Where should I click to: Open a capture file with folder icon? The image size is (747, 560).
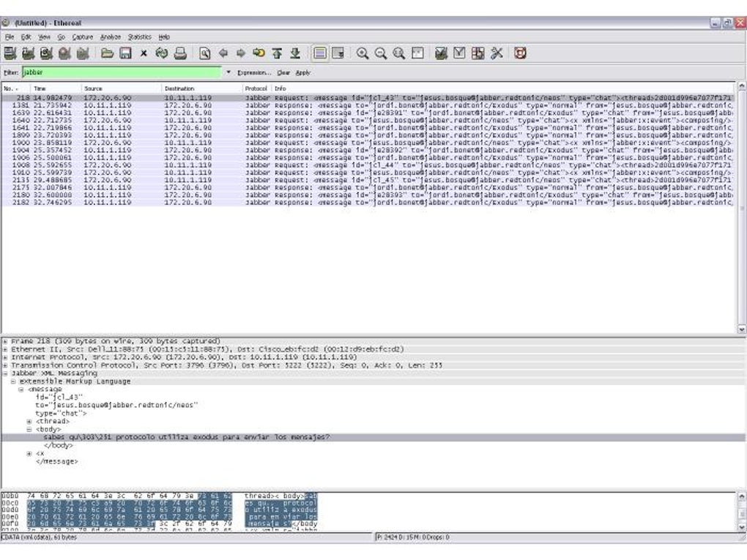107,53
